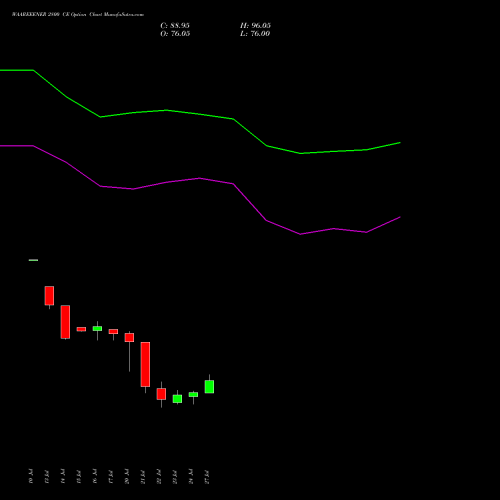
Task: Click the 14 Jul date axis label
Action: pos(63,476)
